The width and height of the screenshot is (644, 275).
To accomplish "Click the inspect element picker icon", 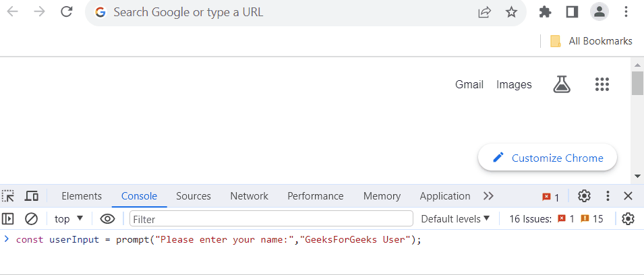I will (x=8, y=196).
